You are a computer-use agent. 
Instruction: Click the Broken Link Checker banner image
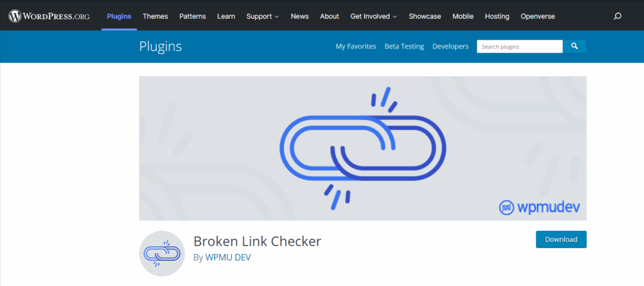coord(363,148)
